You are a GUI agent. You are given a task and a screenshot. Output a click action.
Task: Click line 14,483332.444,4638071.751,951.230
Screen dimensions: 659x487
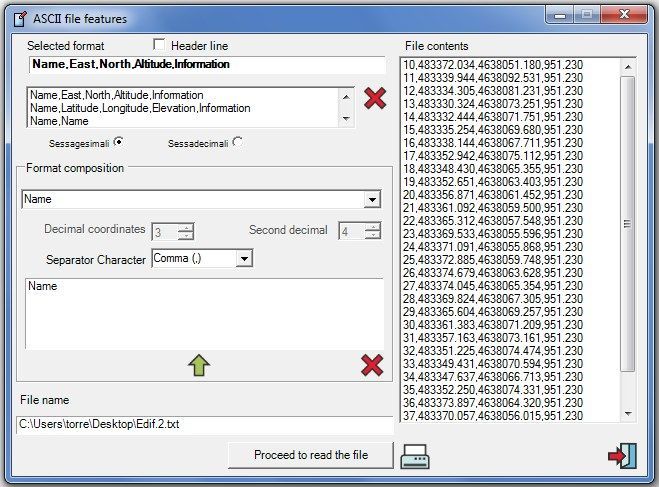pyautogui.click(x=493, y=117)
